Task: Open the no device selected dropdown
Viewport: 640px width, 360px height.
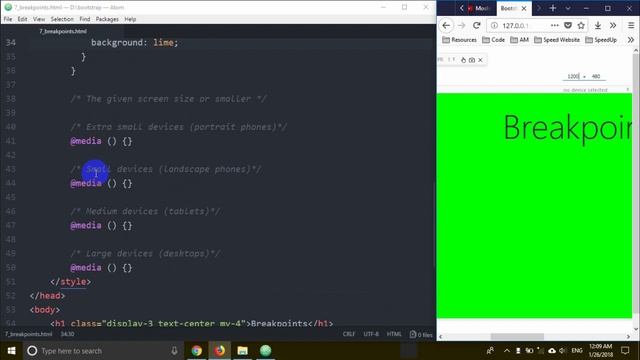Action: [x=585, y=90]
